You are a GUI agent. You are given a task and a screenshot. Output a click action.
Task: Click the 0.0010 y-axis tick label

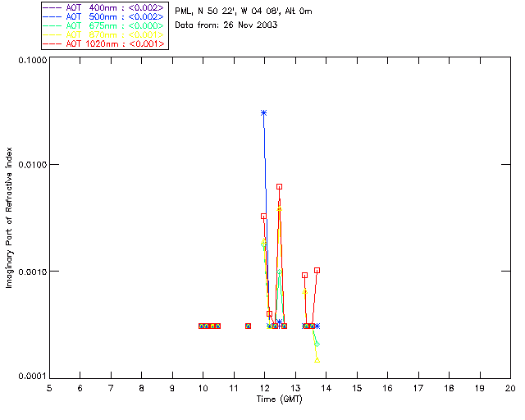click(33, 272)
